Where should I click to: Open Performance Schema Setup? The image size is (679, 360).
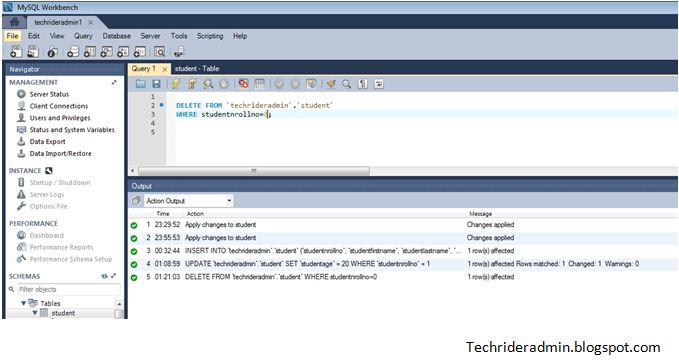coord(71,259)
